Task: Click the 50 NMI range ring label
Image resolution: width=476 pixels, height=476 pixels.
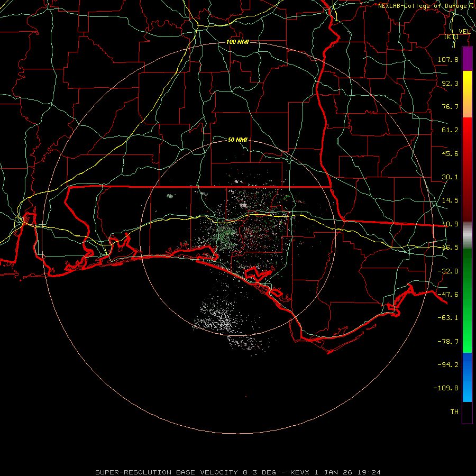Action: [237, 140]
